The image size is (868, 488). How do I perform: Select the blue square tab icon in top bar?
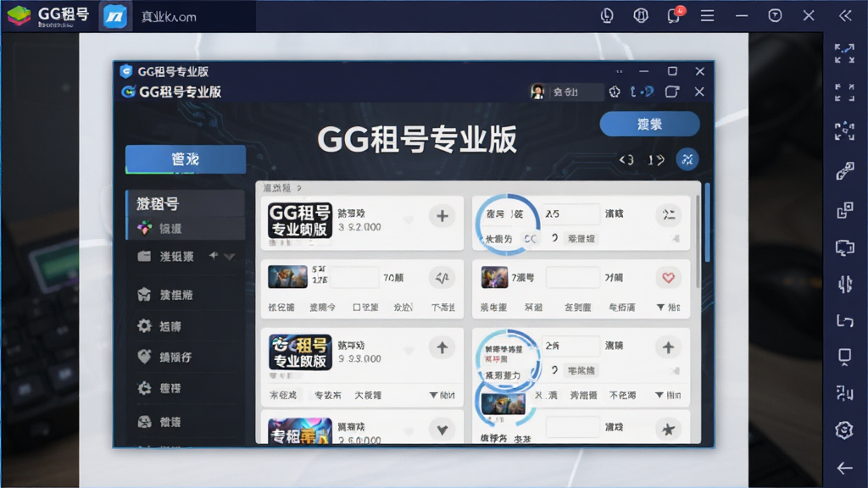[x=115, y=17]
